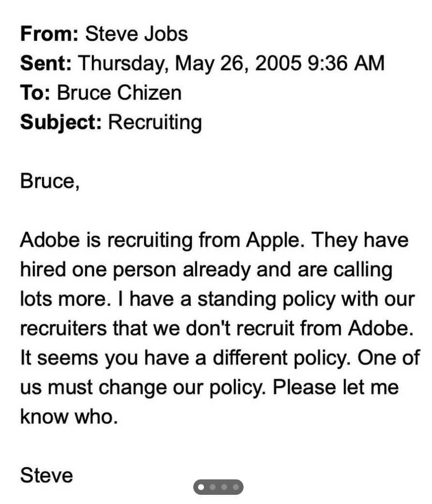Click the "From:" header label
Image resolution: width=432 pixels, height=504 pixels.
coord(49,34)
